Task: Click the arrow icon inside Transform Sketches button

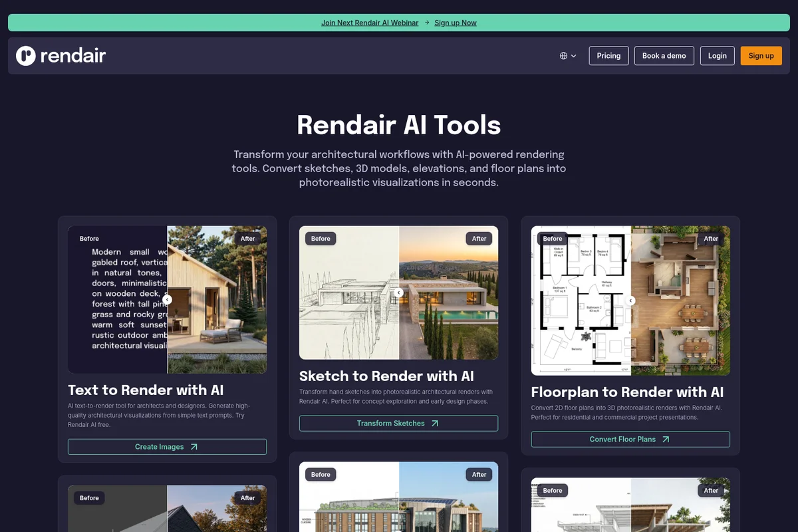Action: coord(436,423)
